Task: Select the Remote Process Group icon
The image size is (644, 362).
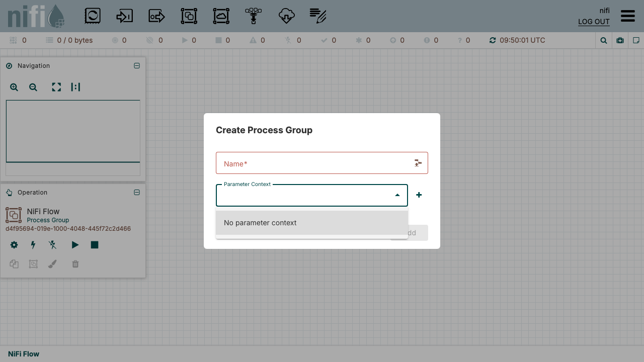Action: click(x=221, y=16)
